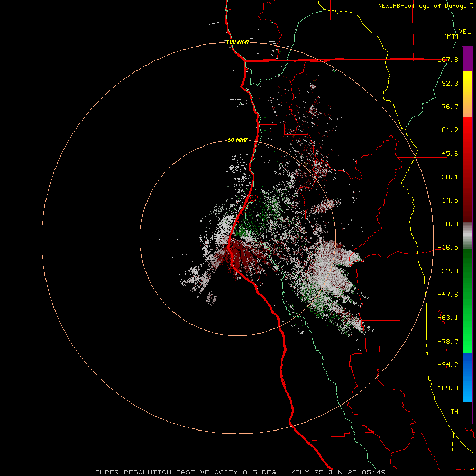
Task: Select the -63.1 scale value
Action: tap(448, 318)
